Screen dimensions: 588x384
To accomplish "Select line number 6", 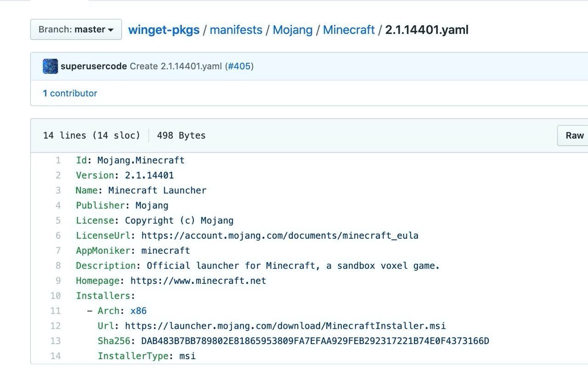I will click(x=58, y=236).
